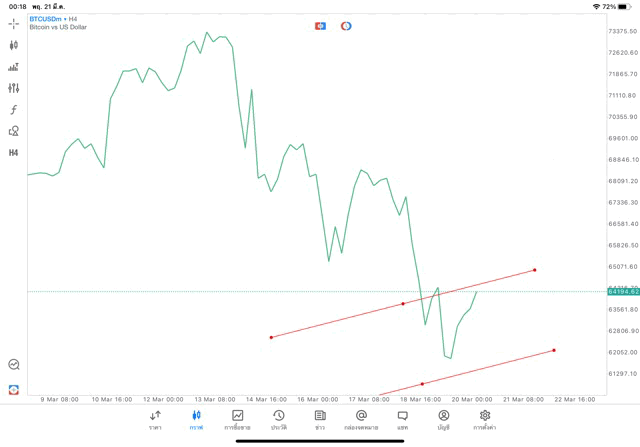This screenshot has width=640, height=447.
Task: Select the crosshair tool in left sidebar
Action: (14, 23)
